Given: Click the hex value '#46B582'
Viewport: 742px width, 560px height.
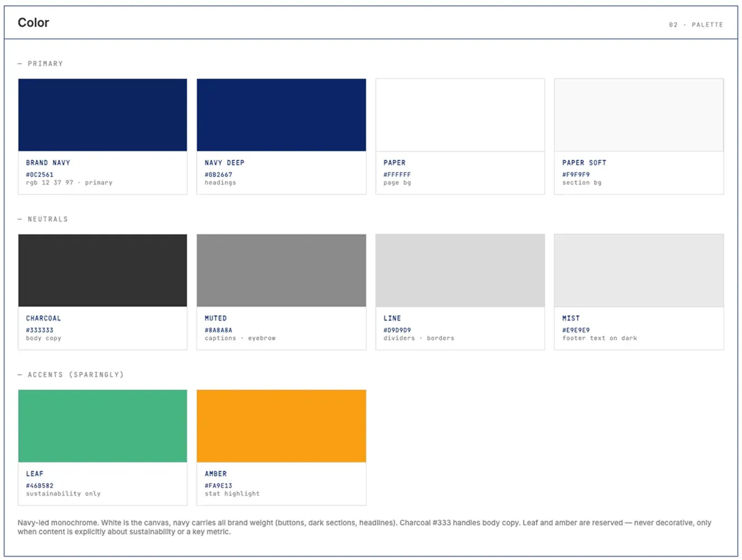Looking at the screenshot, I should 40,486.
